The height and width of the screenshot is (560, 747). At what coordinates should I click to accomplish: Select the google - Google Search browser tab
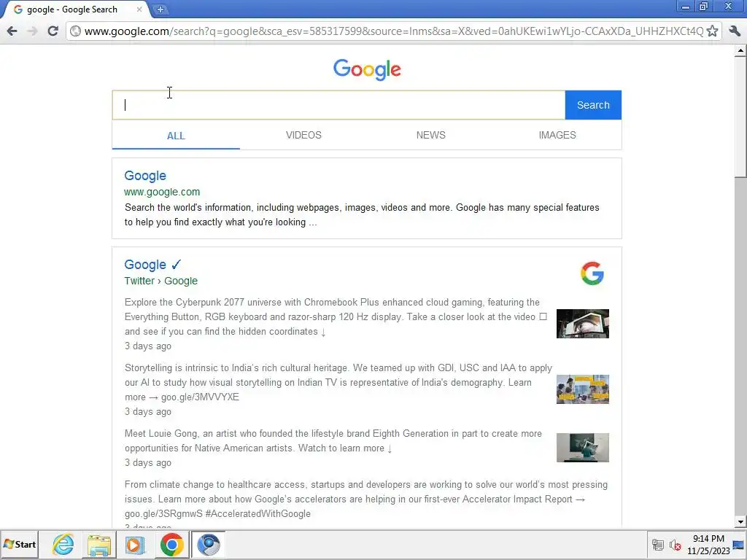point(76,9)
